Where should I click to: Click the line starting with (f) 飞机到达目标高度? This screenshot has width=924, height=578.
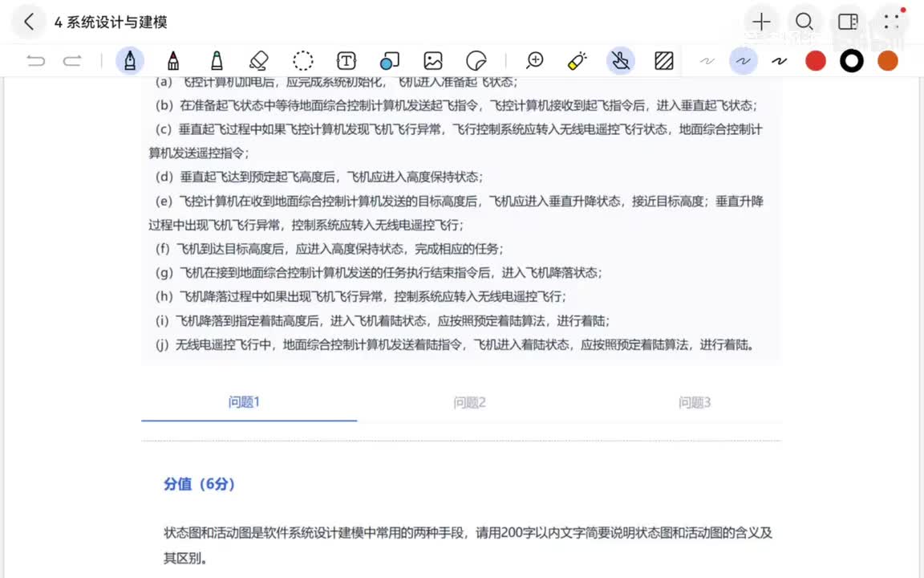330,249
